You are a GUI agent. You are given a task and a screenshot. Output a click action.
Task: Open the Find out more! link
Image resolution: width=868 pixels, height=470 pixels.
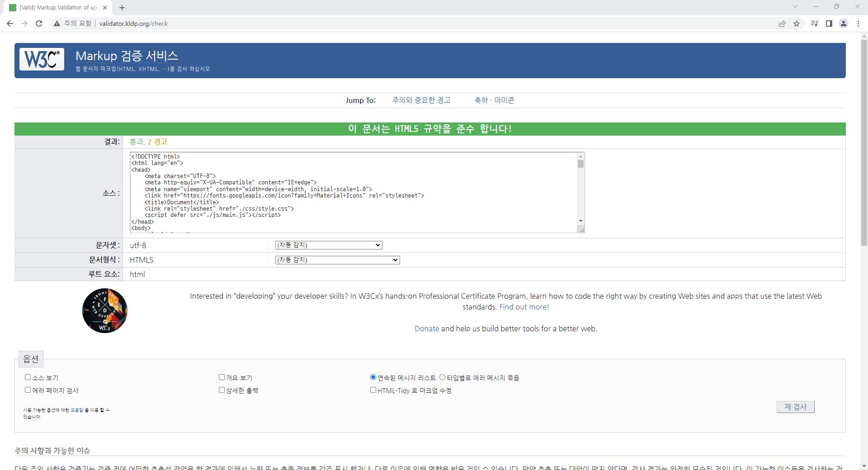[524, 307]
